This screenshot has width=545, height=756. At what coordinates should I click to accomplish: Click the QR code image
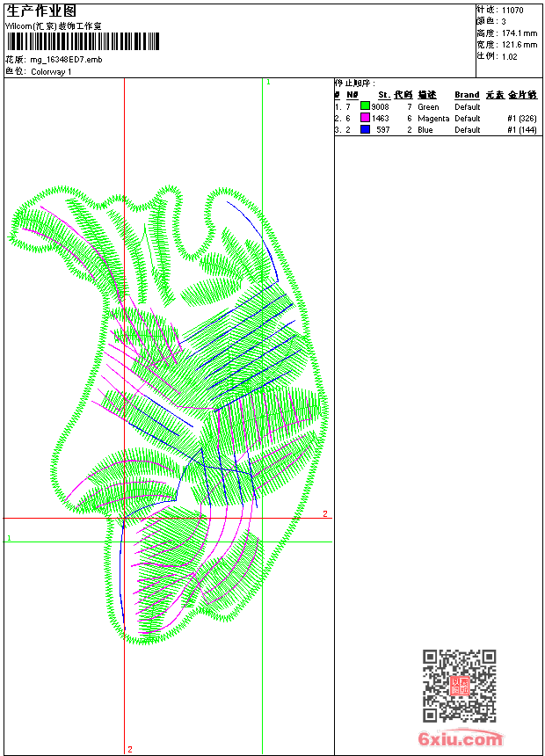(459, 686)
